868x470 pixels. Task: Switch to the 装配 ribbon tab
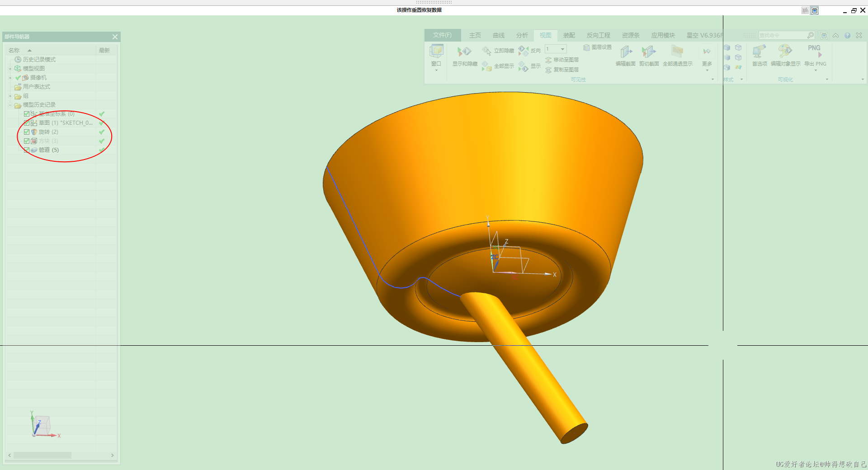coord(569,35)
